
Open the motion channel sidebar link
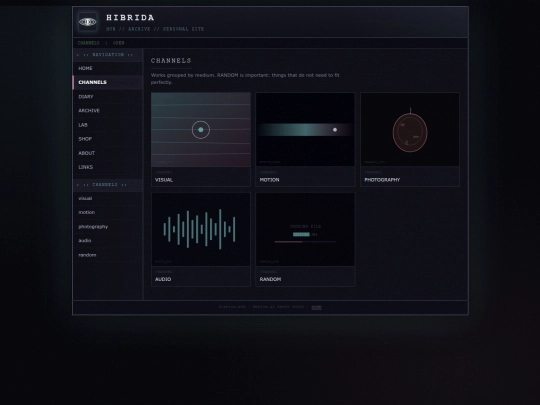[x=108, y=212]
